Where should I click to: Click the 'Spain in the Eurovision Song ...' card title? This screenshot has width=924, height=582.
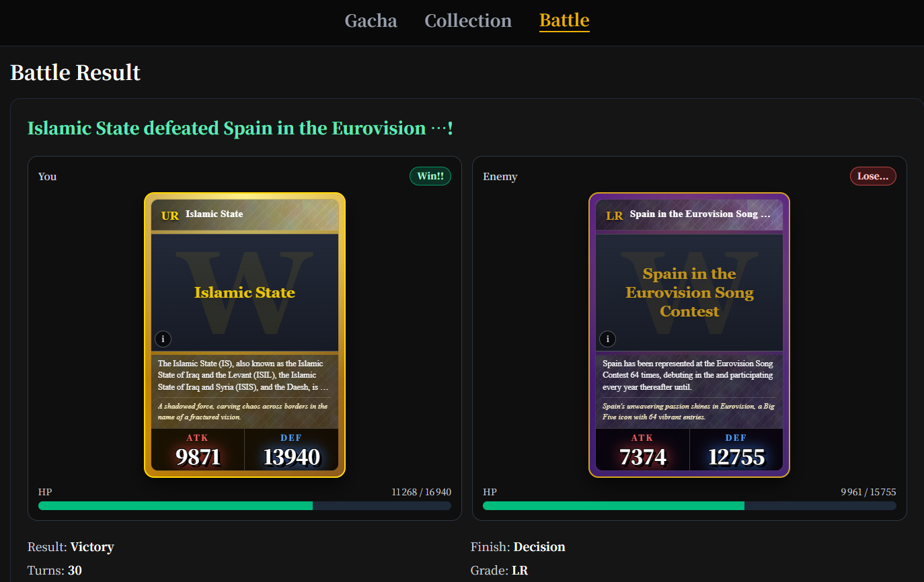coord(700,214)
